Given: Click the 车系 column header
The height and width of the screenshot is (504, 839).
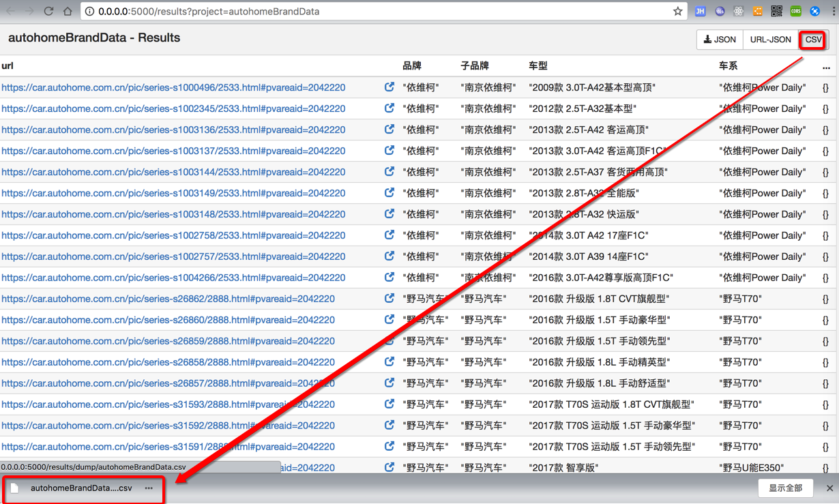Looking at the screenshot, I should [x=728, y=66].
